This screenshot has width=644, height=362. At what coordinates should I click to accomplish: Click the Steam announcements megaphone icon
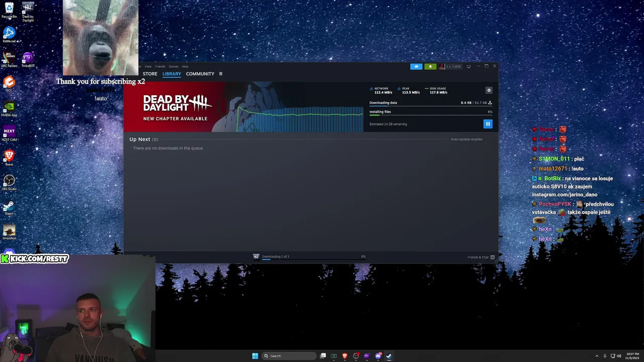coord(416,66)
